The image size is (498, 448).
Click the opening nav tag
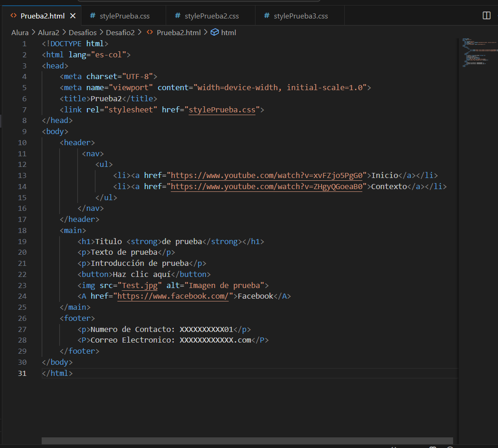coord(93,154)
